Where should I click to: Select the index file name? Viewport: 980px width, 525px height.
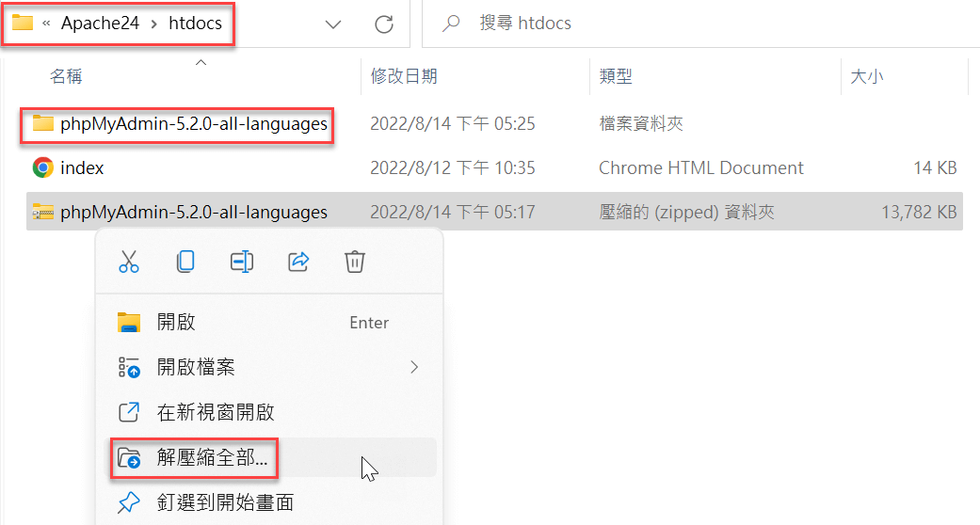82,168
